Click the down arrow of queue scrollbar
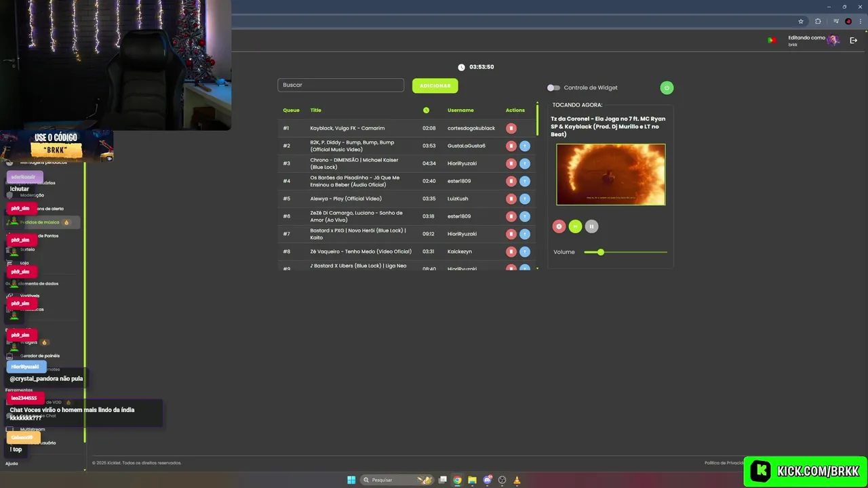Screen dimensions: 868x488 [537, 269]
